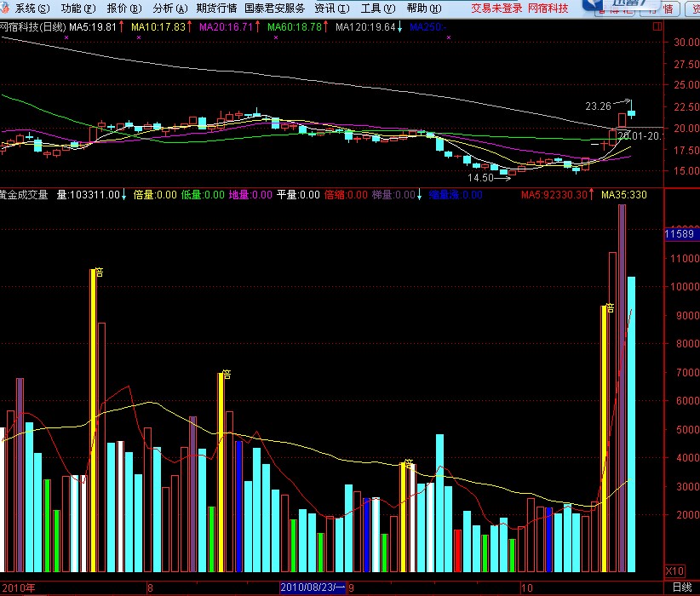Click the tallest purple volume bar in October
This screenshot has width=700, height=596.
[622, 388]
